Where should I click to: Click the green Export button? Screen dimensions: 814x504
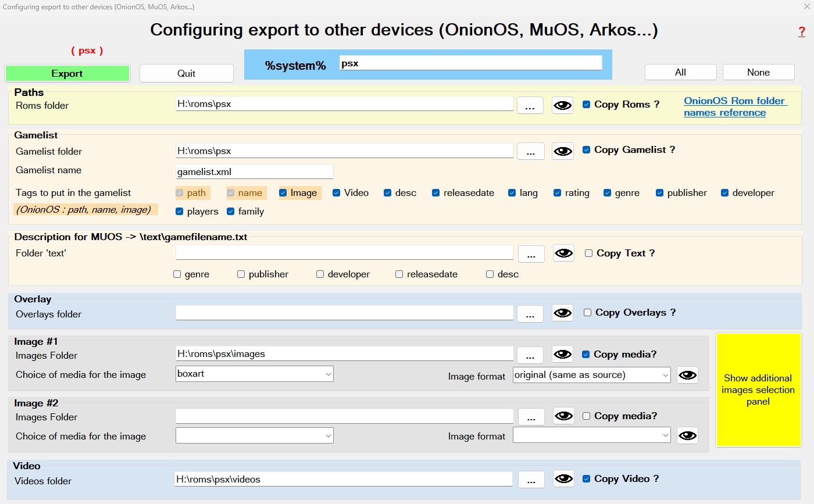pos(67,73)
